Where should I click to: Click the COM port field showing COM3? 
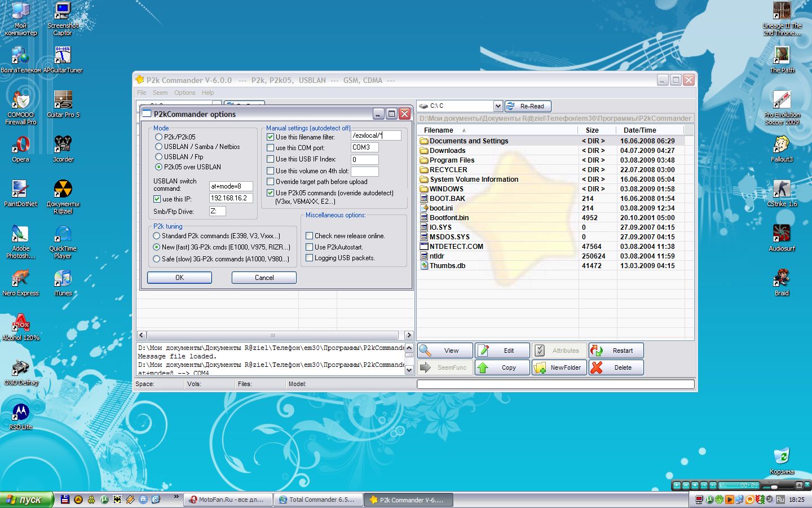[x=364, y=147]
